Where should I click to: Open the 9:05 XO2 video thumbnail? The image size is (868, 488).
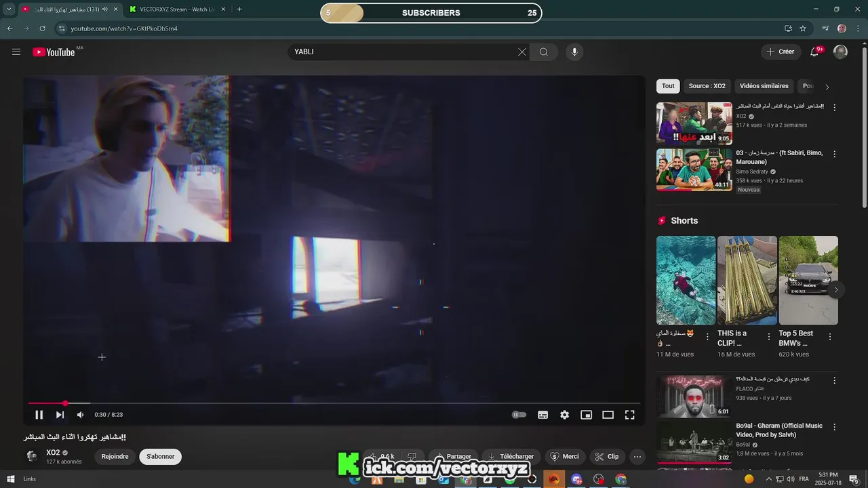click(x=694, y=123)
